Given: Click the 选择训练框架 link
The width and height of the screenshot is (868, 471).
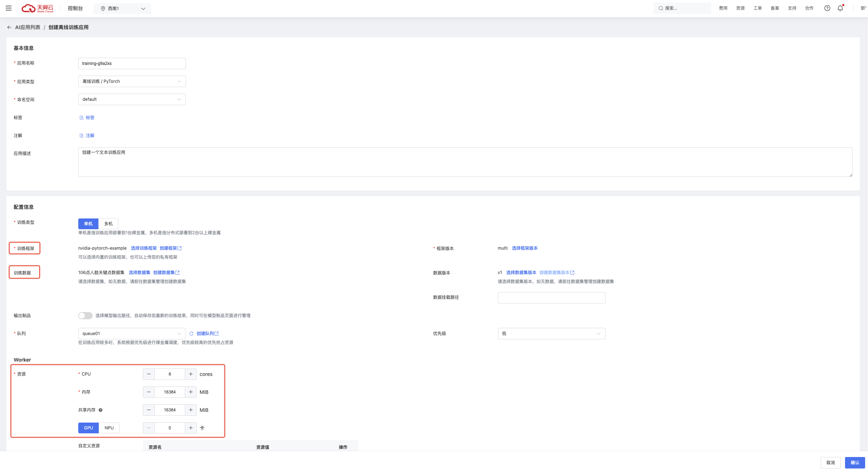Looking at the screenshot, I should tap(144, 248).
